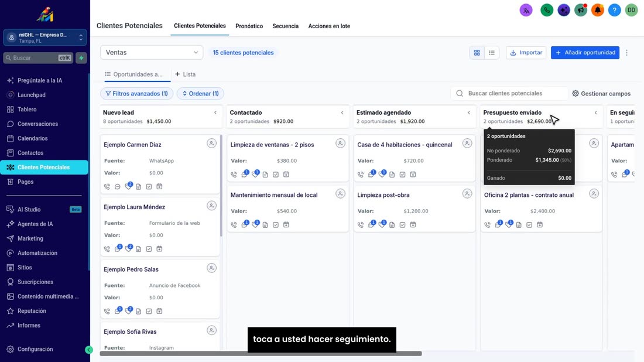Open the orange notifications bell

[598, 11]
